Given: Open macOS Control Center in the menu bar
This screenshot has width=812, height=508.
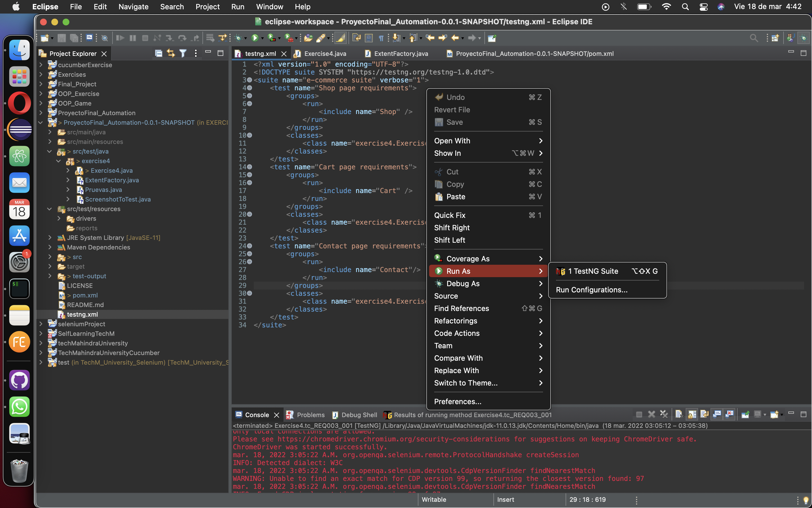Looking at the screenshot, I should 703,7.
